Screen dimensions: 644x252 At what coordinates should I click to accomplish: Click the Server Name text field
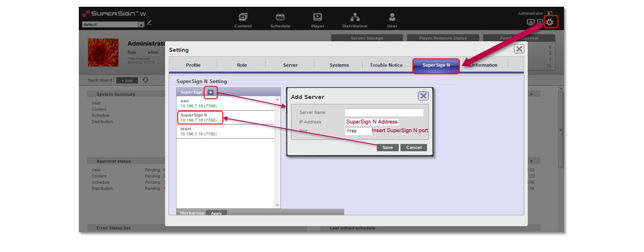point(384,113)
